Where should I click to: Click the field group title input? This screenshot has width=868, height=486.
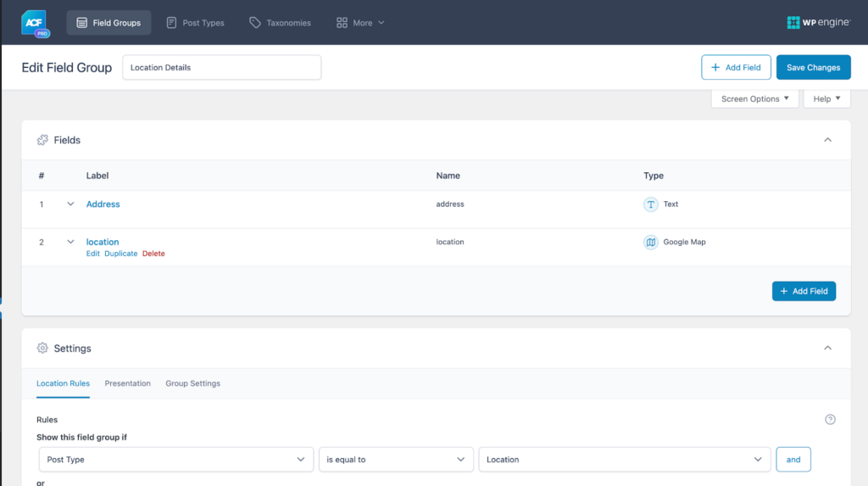click(x=222, y=68)
